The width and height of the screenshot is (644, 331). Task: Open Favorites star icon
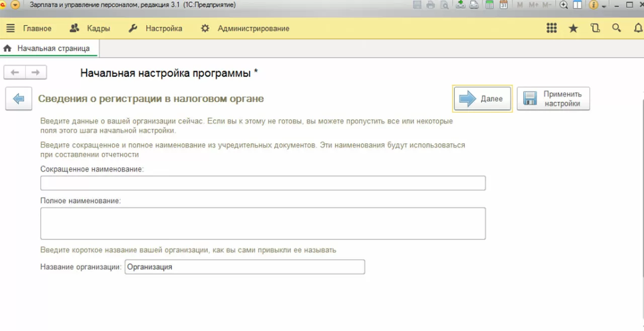[574, 28]
